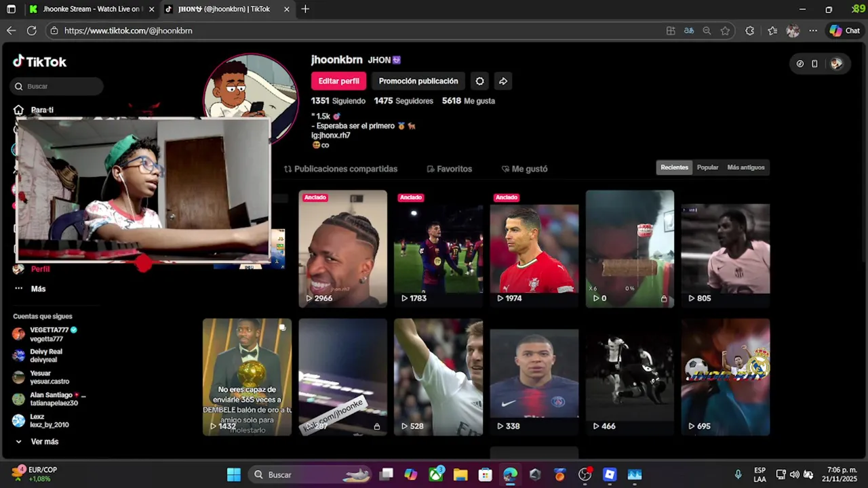Open video with 805 views
868x488 pixels.
726,248
